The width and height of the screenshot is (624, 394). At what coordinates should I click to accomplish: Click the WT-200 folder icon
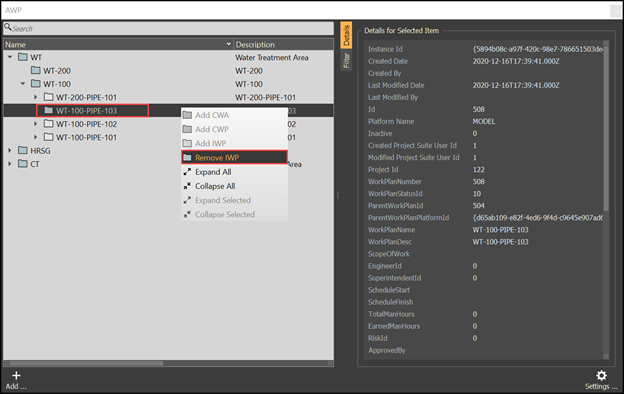tap(36, 70)
